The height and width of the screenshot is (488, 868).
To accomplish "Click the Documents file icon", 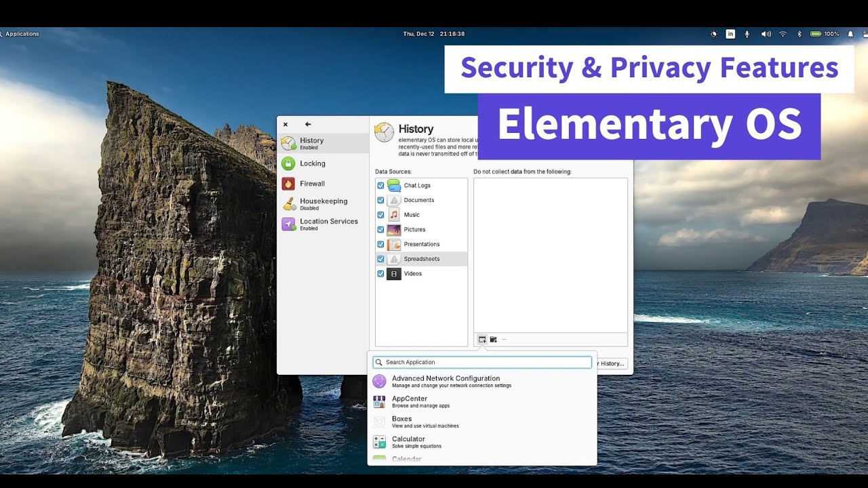I will click(394, 200).
